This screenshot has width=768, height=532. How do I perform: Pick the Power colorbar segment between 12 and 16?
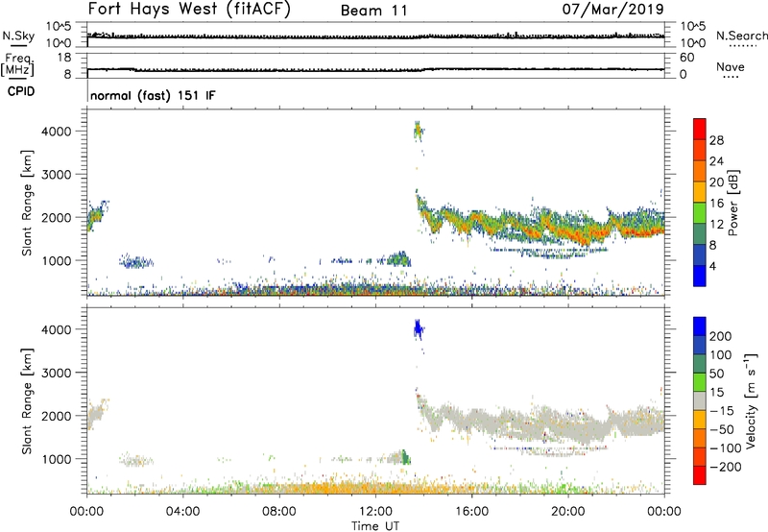[x=700, y=212]
